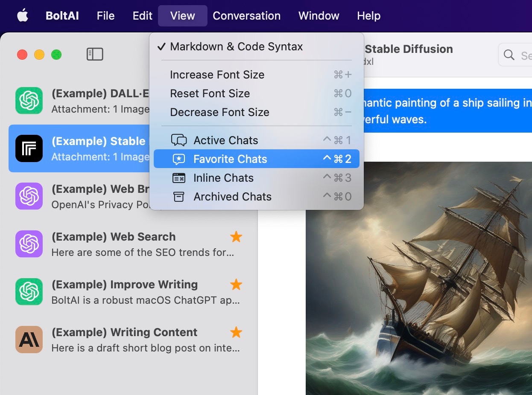Open the Apple menu
532x395 pixels.
22,16
